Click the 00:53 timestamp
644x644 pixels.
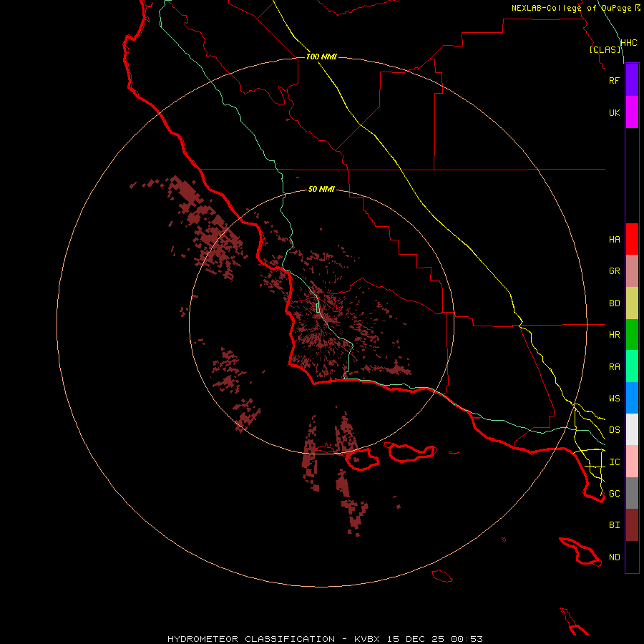467,639
